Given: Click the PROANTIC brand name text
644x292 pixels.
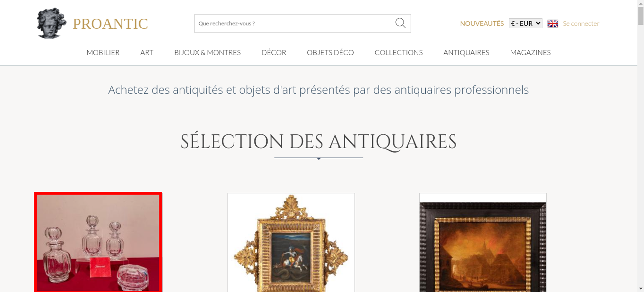Looking at the screenshot, I should (x=110, y=24).
